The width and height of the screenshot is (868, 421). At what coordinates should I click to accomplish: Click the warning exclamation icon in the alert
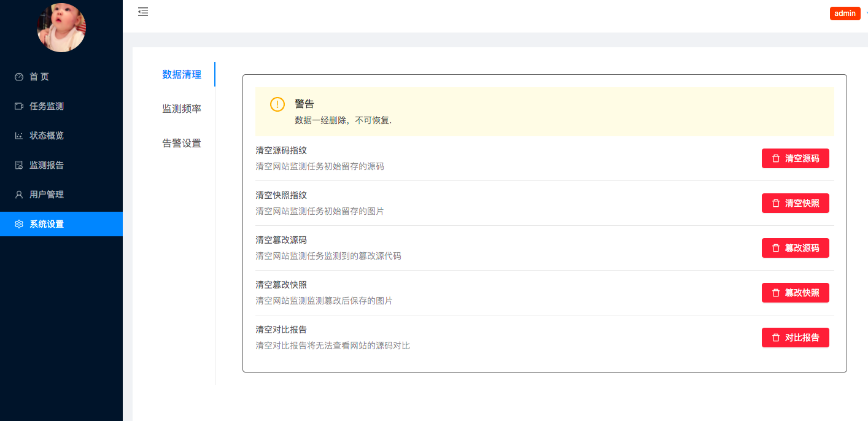coord(277,104)
